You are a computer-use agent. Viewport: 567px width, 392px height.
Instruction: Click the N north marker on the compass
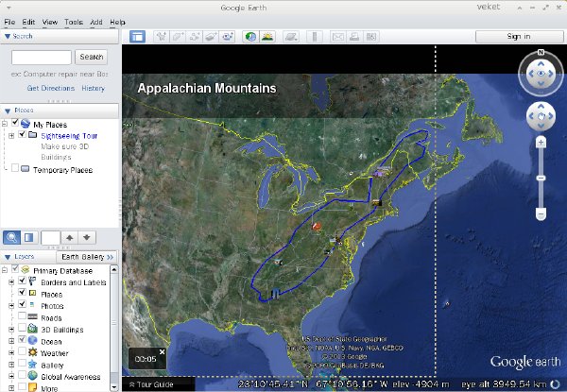pos(541,52)
